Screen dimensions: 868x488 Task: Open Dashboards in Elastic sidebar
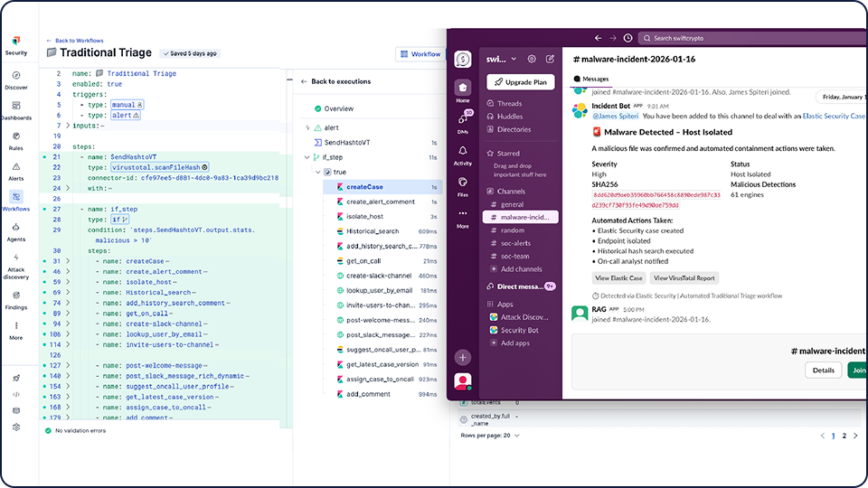click(x=16, y=110)
